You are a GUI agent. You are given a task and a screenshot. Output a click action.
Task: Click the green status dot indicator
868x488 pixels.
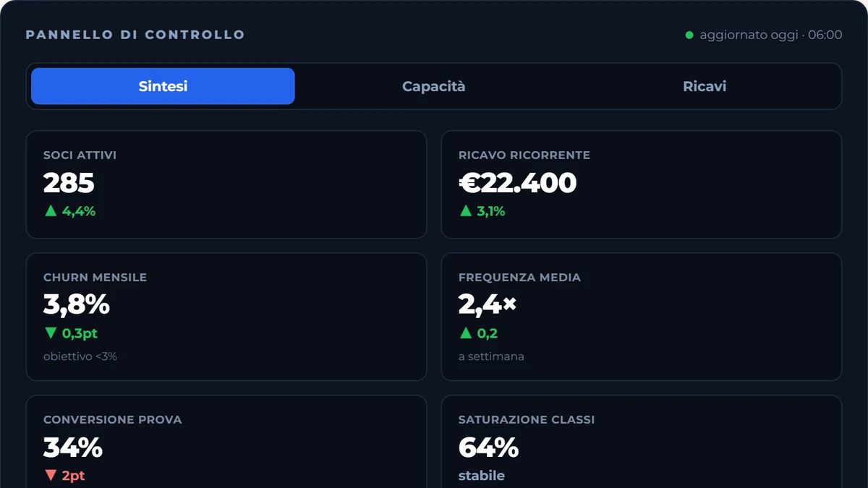689,35
